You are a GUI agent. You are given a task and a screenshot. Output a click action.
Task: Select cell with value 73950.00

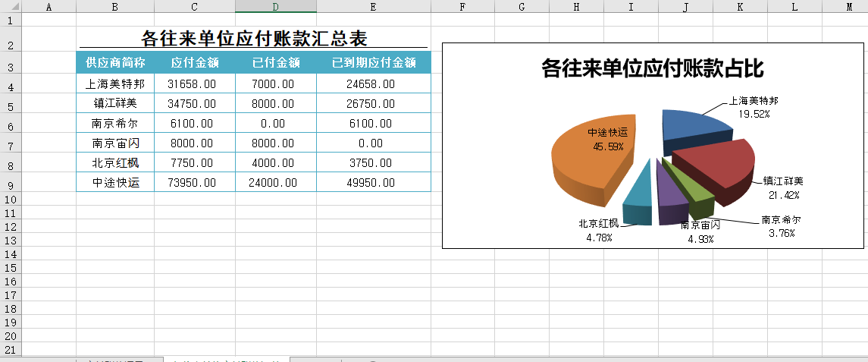[193, 183]
